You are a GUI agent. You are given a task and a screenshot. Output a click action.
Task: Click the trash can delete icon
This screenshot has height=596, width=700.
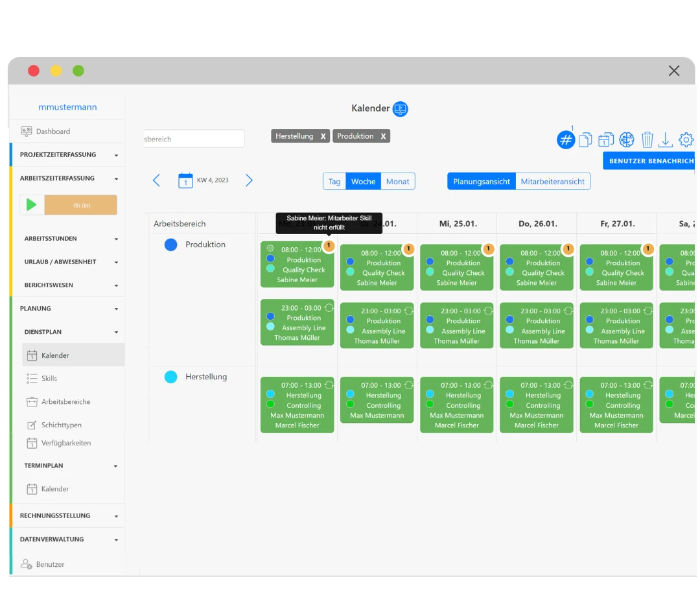coord(647,139)
